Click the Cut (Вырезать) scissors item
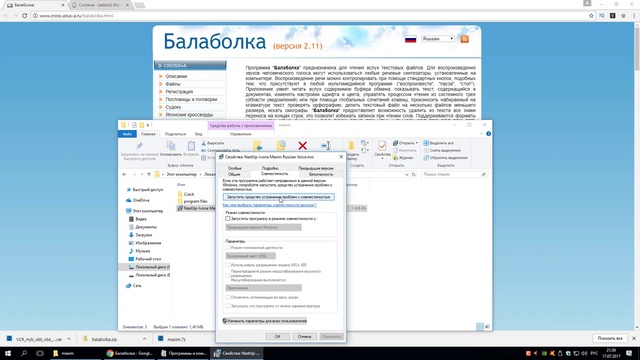This screenshot has width=640, height=360. pos(213,143)
